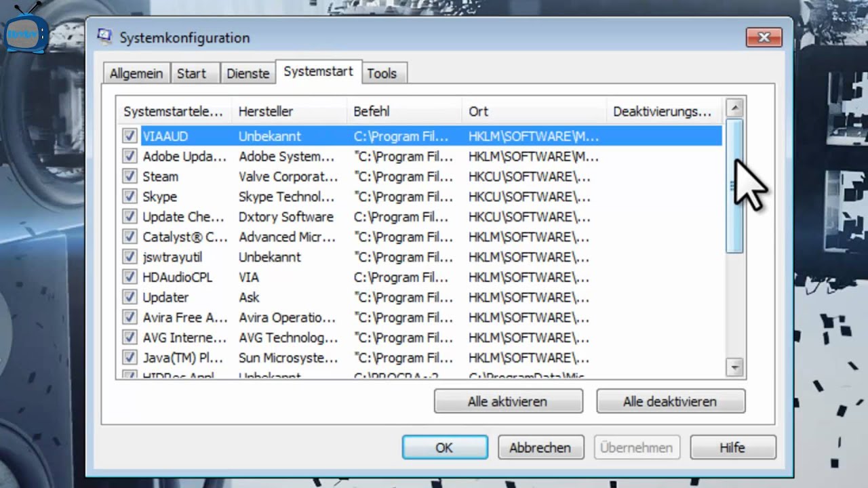
Task: Disable the Steam startup checkbox
Action: (130, 176)
